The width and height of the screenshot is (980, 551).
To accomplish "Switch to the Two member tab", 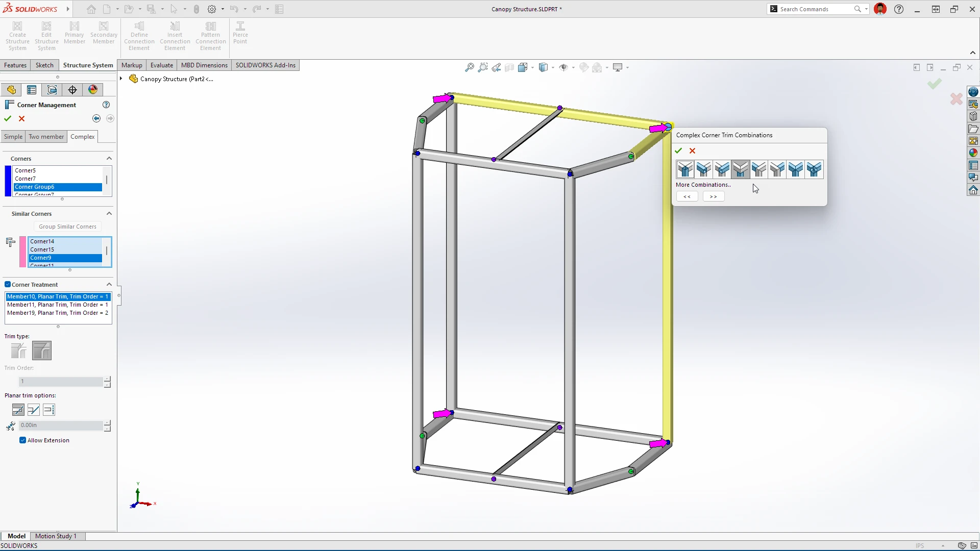I will (x=46, y=137).
